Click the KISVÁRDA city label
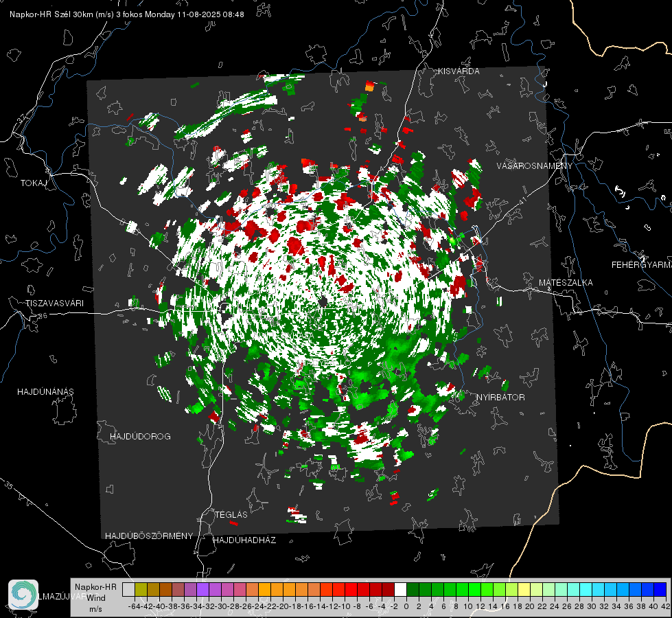The width and height of the screenshot is (672, 618). pos(459,71)
